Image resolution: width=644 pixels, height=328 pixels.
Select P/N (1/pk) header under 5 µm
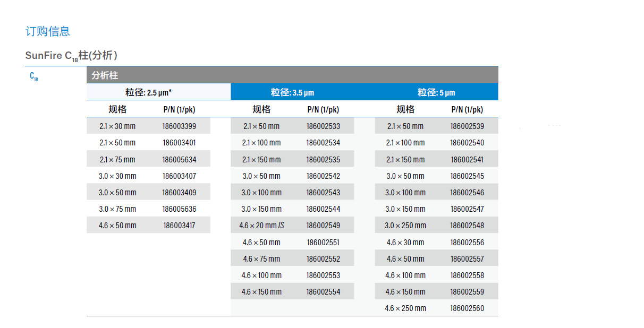[467, 109]
